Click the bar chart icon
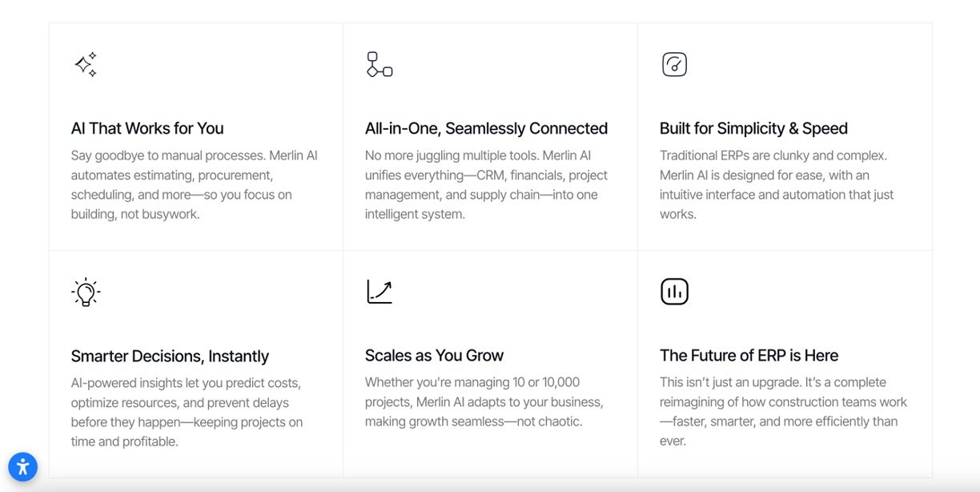This screenshot has width=980, height=492. pos(674,292)
